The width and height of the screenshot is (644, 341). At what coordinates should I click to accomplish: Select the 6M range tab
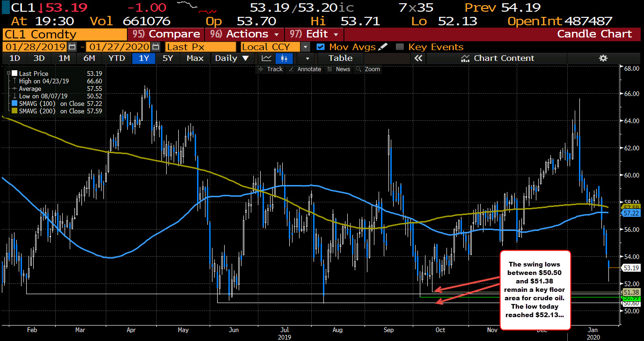(x=89, y=58)
